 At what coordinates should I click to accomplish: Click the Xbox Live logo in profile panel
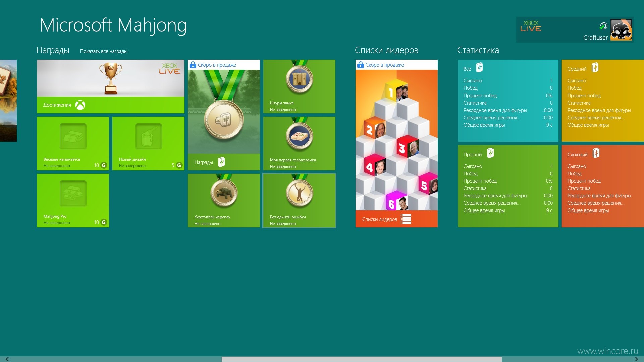(531, 26)
